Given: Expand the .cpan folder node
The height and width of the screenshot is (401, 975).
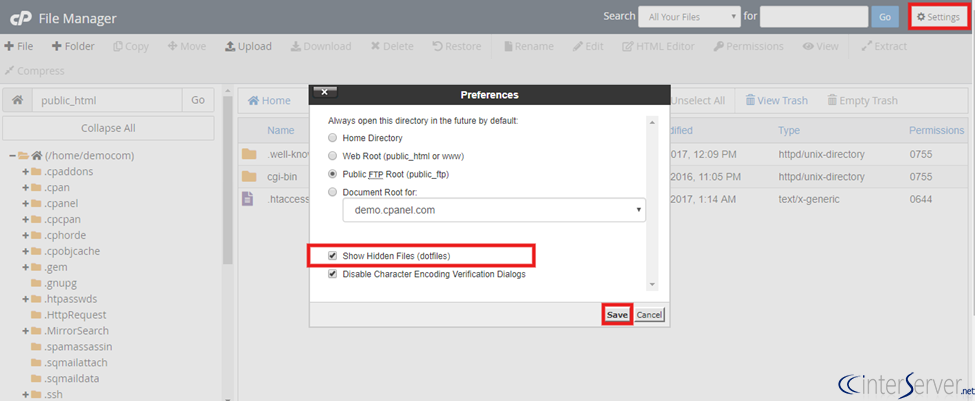Looking at the screenshot, I should point(25,187).
